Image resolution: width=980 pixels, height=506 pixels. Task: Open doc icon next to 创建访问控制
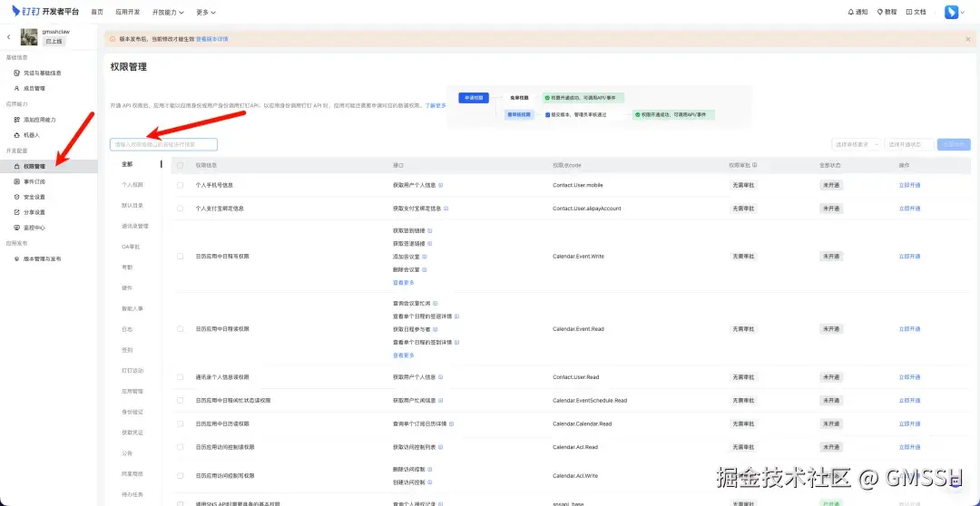point(430,482)
